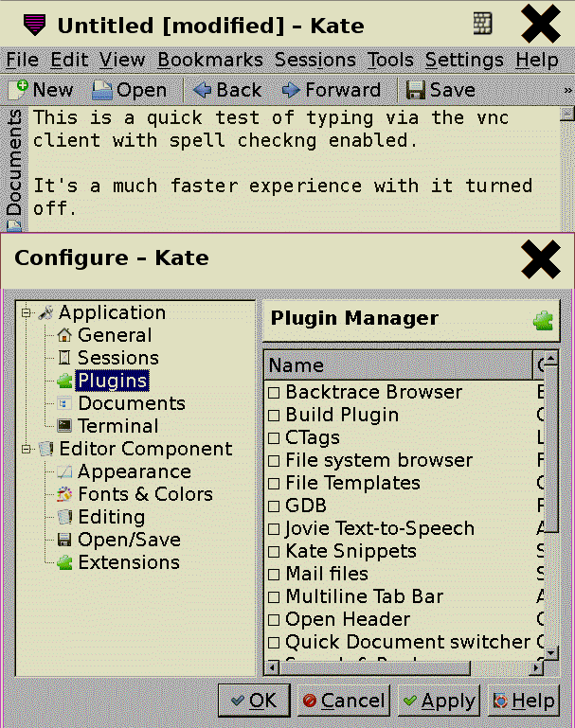Open the Help menu
The height and width of the screenshot is (728, 575).
(537, 60)
